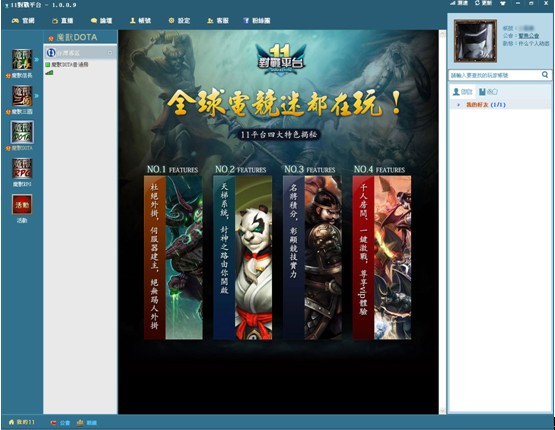Click the 11對戰平台 logo in banner
The height and width of the screenshot is (430, 555).
point(281,59)
